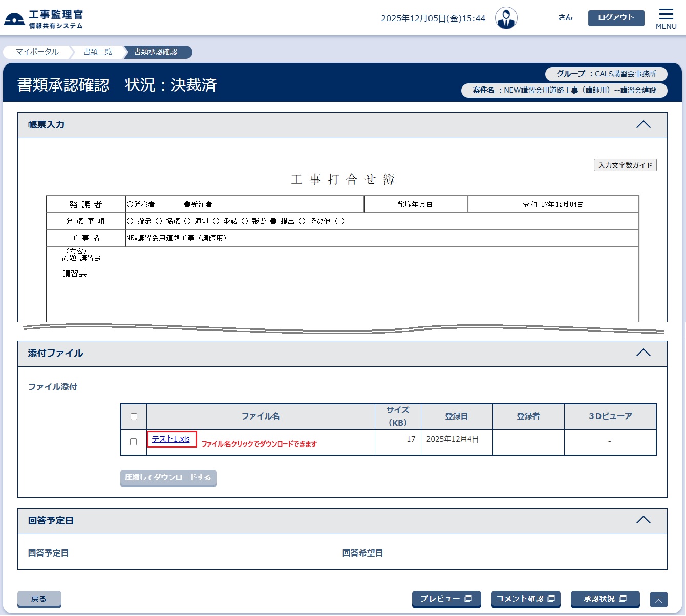The height and width of the screenshot is (616, 686).
Task: Click the ログアウト button
Action: (616, 17)
